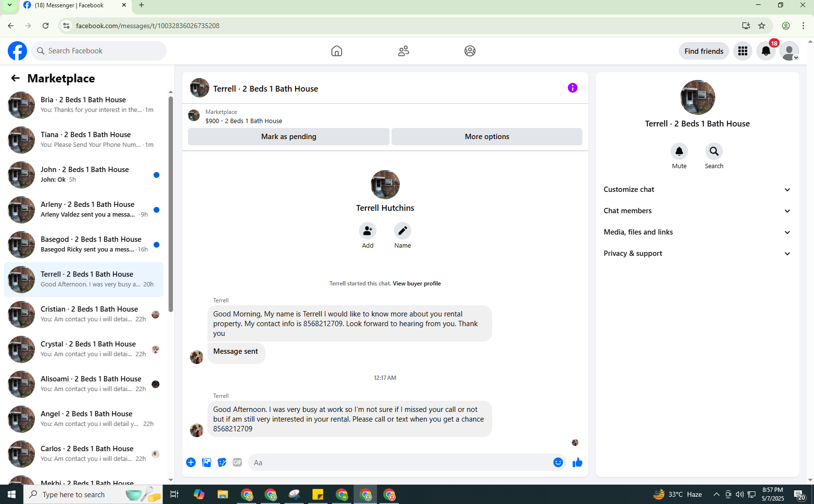Screen dimensions: 814x504
Task: Open Windows notification center icon
Action: click(x=799, y=494)
